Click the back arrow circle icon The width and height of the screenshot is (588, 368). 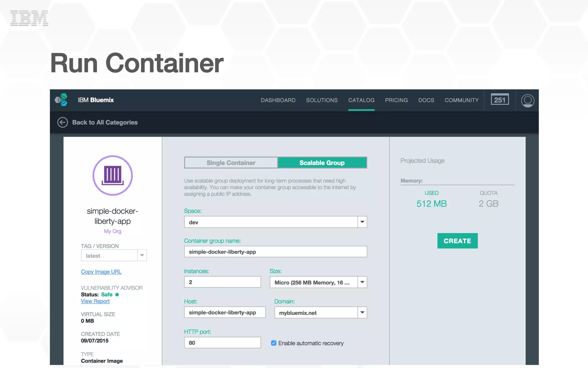63,122
